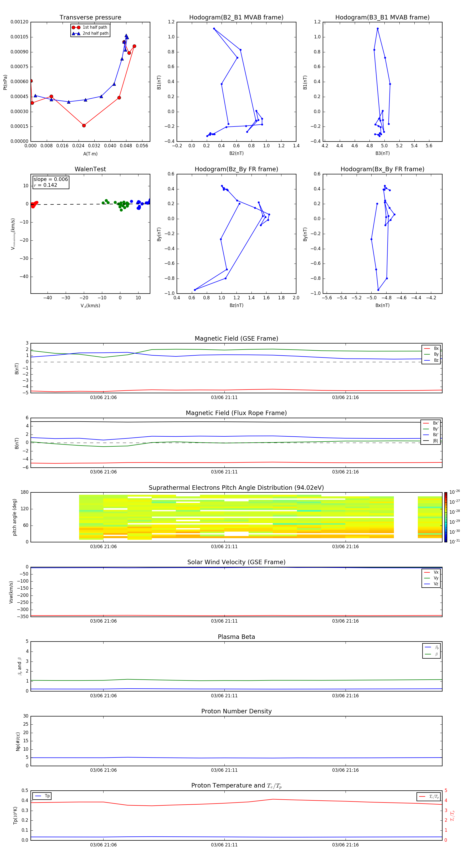The image size is (473, 868).
Task: Click '03/06 21:06' tick under GSE magnetic field
Action: click(103, 398)
